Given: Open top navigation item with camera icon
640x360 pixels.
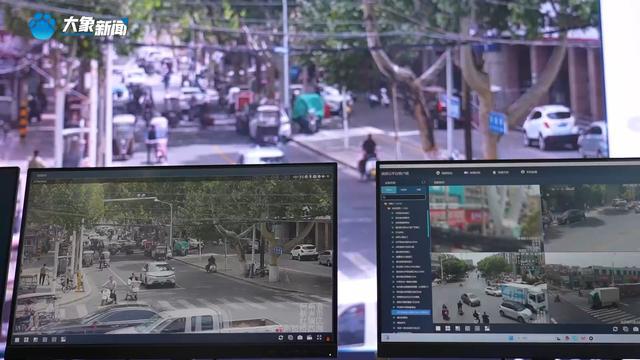Looking at the screenshot, I should pyautogui.click(x=472, y=173).
